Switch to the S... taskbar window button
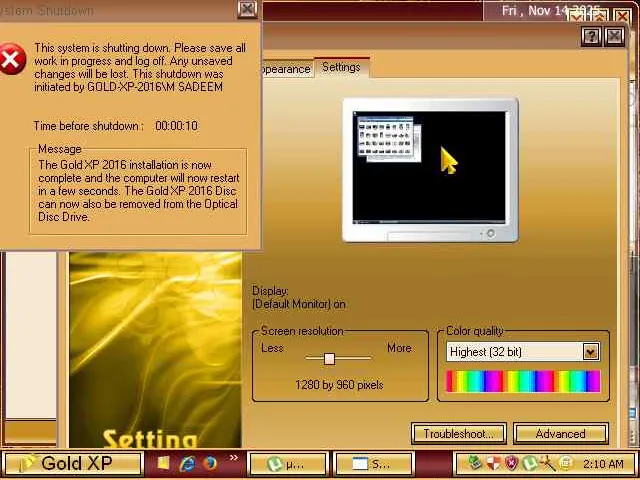This screenshot has width=640, height=480. click(373, 464)
